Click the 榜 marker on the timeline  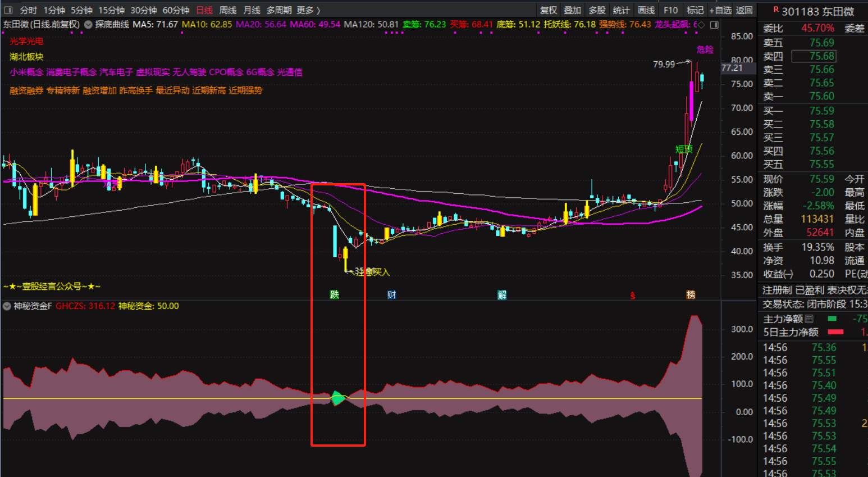coord(691,294)
